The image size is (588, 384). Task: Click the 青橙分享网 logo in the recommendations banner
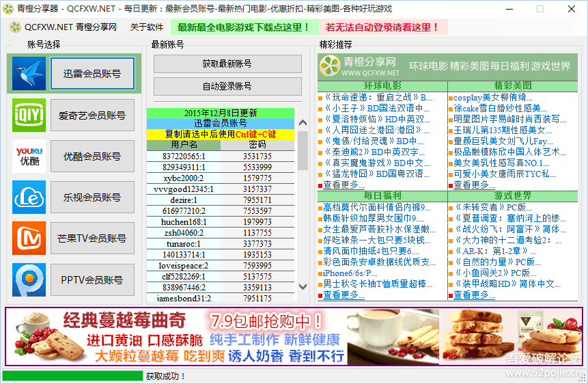point(330,66)
